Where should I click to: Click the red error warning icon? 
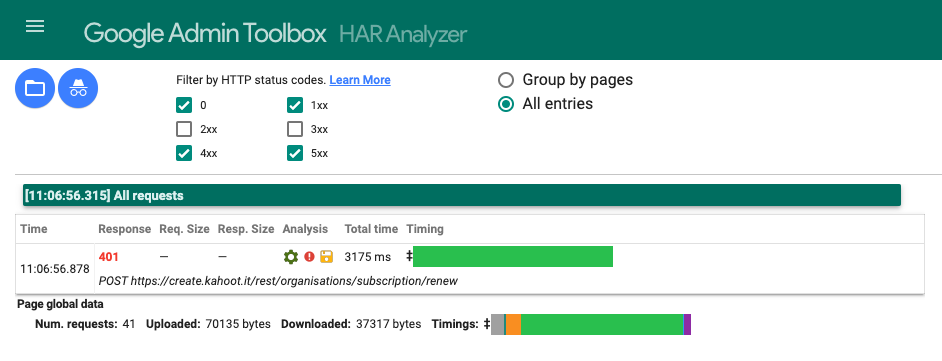point(309,257)
